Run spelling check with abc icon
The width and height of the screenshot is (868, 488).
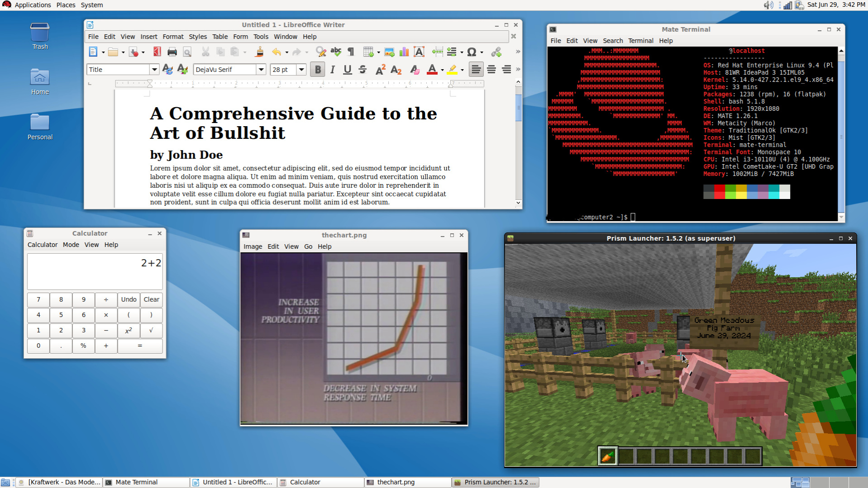click(x=336, y=52)
